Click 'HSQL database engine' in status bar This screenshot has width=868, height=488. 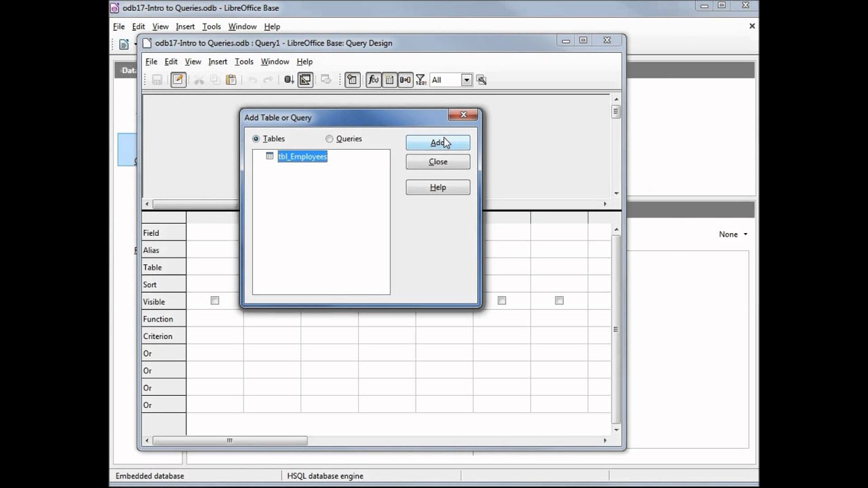pyautogui.click(x=325, y=476)
